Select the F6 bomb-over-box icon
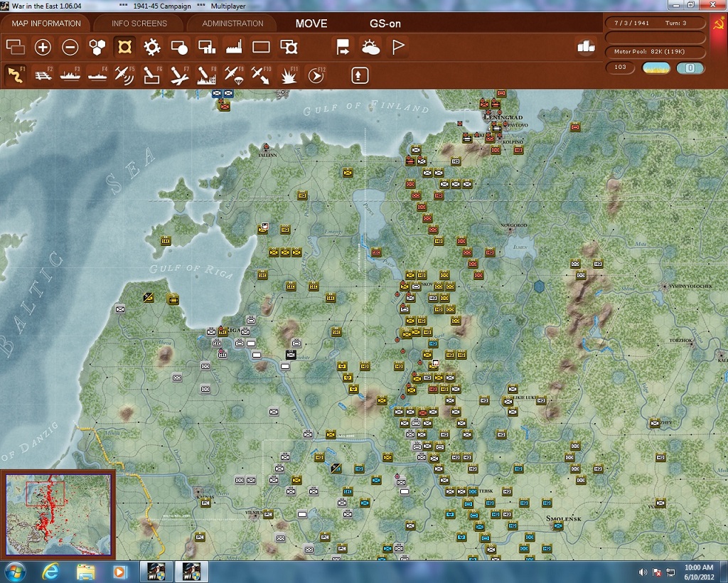This screenshot has height=583, width=728. (x=152, y=75)
